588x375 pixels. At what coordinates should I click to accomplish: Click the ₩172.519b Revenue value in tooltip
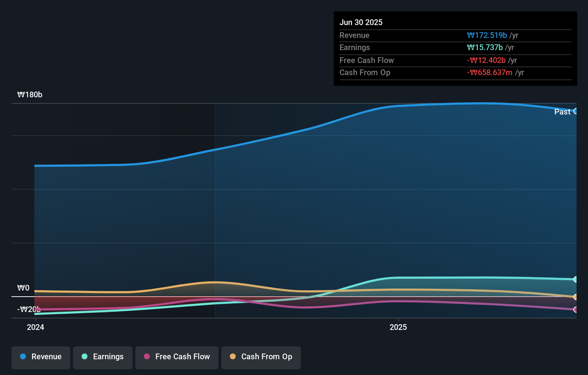[487, 35]
